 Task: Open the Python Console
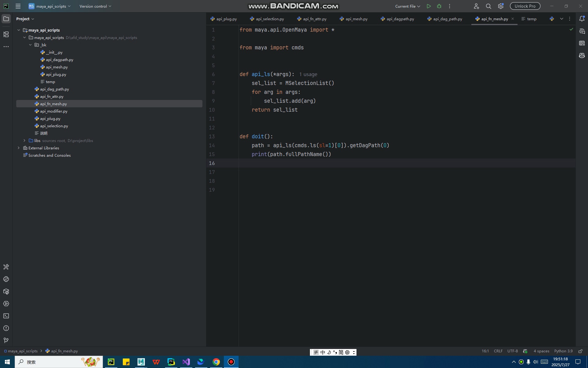[x=6, y=279]
